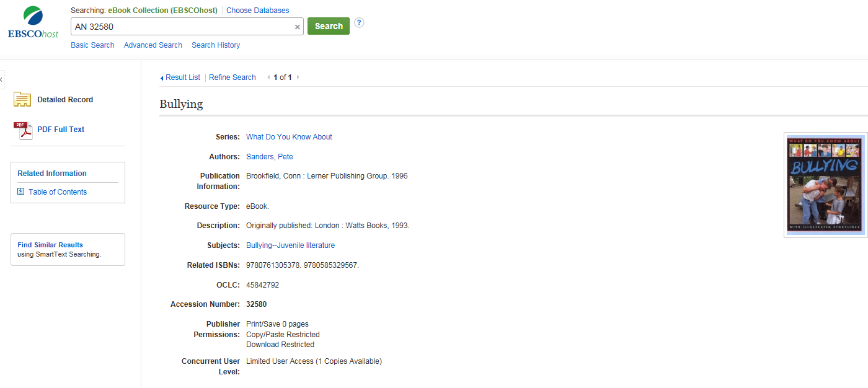Click the Limited User Access text
The height and width of the screenshot is (388, 868).
point(314,361)
